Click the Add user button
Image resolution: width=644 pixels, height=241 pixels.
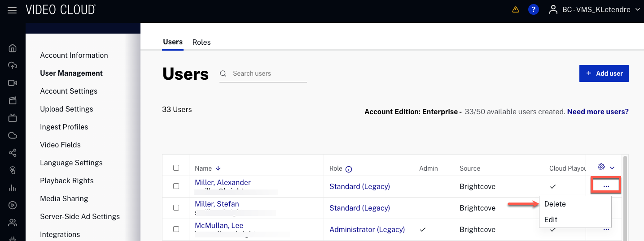click(604, 73)
